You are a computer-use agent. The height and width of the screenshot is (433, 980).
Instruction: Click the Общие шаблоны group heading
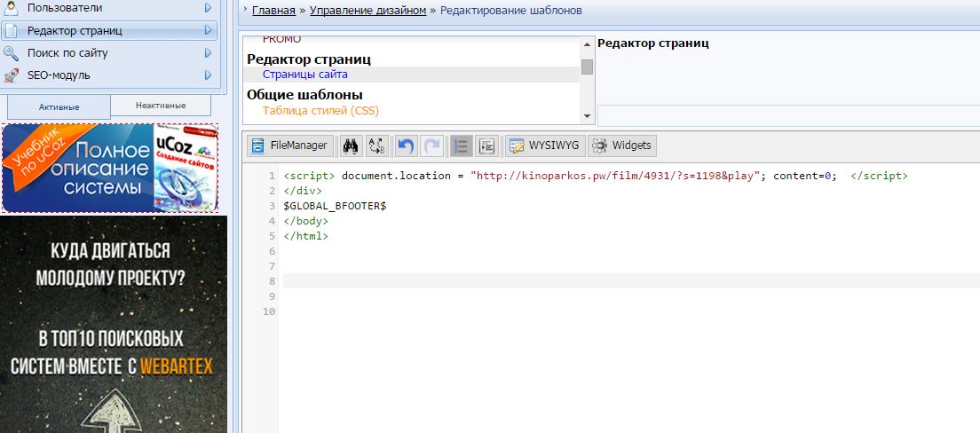tap(305, 95)
